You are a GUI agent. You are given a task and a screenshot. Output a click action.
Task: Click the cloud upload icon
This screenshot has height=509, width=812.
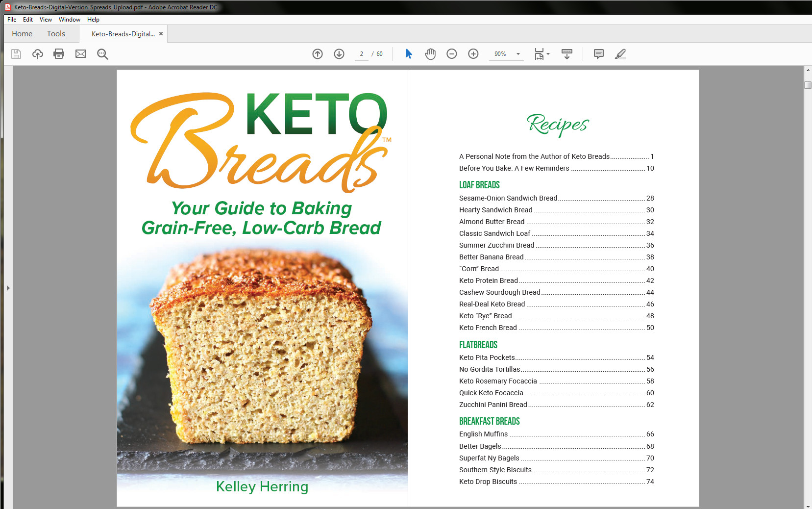pos(38,54)
